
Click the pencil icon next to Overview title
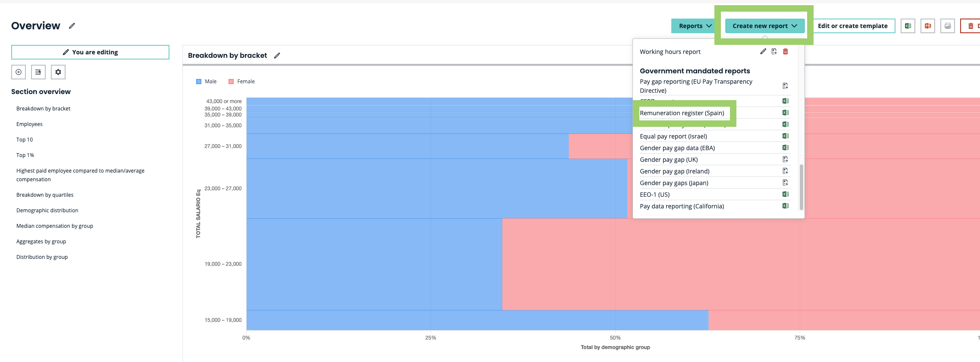[x=72, y=26]
